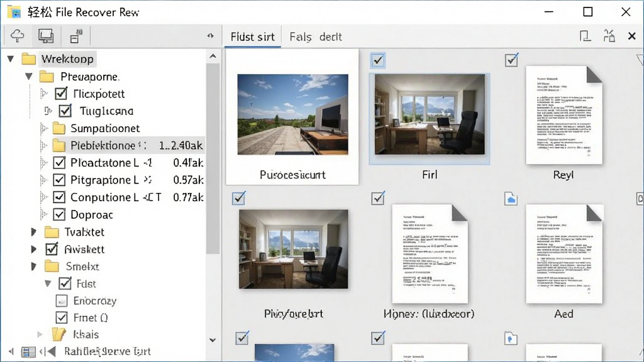
Task: Select the Fmet () tree item
Action: [x=91, y=317]
